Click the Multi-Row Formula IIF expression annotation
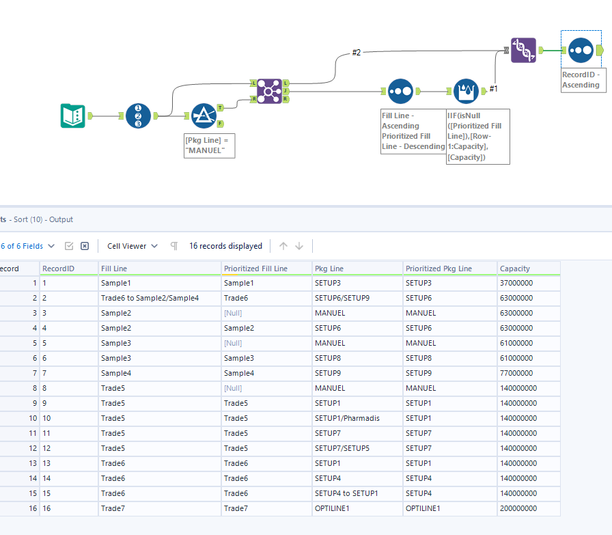The height and width of the screenshot is (535, 612). (478, 137)
